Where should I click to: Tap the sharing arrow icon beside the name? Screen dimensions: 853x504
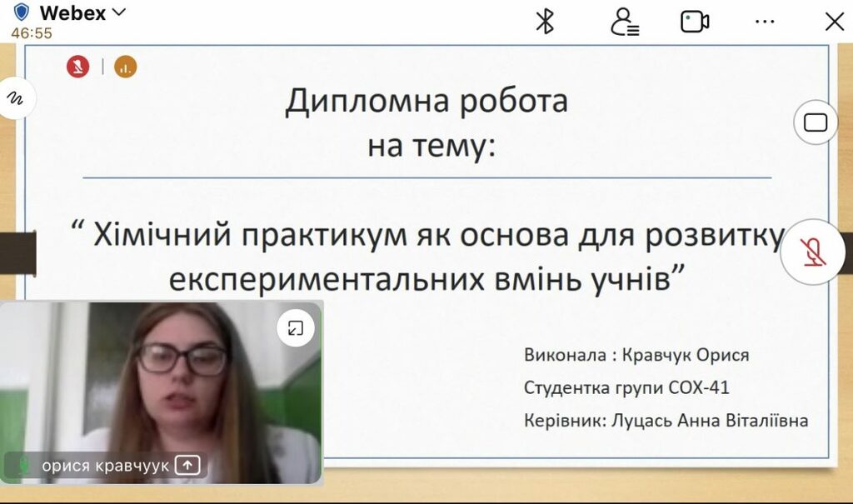pos(187,466)
